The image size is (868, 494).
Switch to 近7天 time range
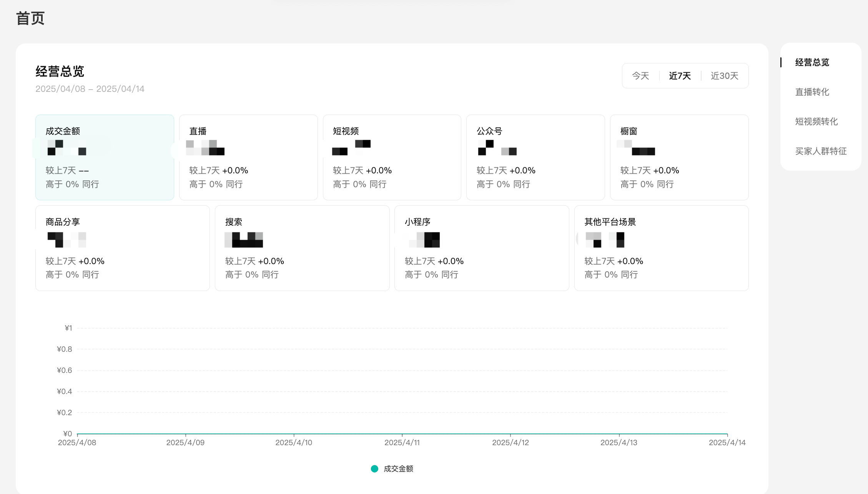pyautogui.click(x=680, y=76)
